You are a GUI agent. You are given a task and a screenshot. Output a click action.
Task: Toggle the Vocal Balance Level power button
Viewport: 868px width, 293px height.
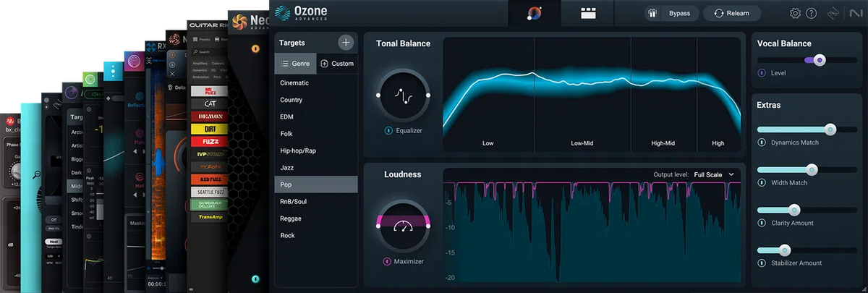tap(762, 73)
